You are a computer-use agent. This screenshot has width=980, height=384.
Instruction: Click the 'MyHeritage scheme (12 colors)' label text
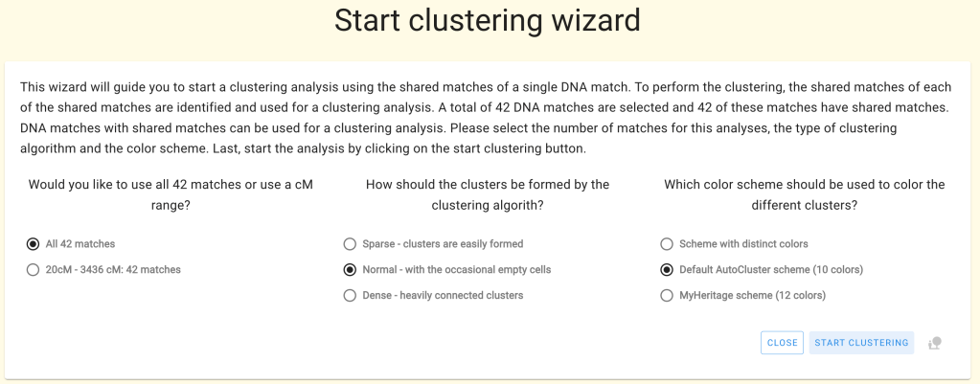click(x=752, y=296)
